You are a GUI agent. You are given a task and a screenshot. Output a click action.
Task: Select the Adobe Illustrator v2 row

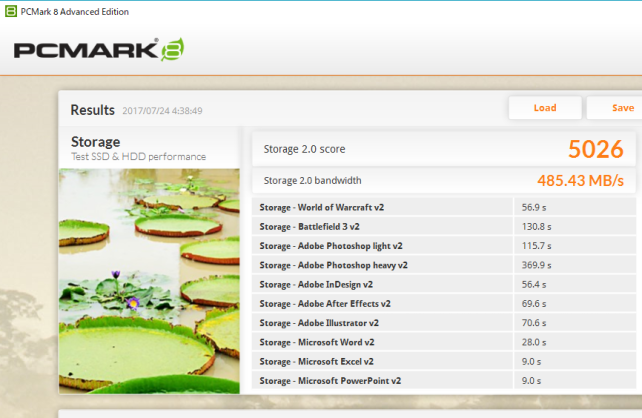(444, 323)
